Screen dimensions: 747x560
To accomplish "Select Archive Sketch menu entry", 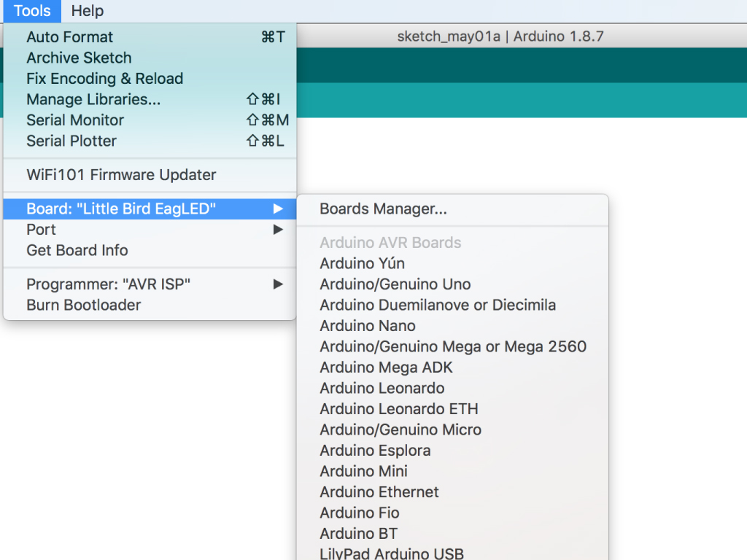I will coord(150,58).
